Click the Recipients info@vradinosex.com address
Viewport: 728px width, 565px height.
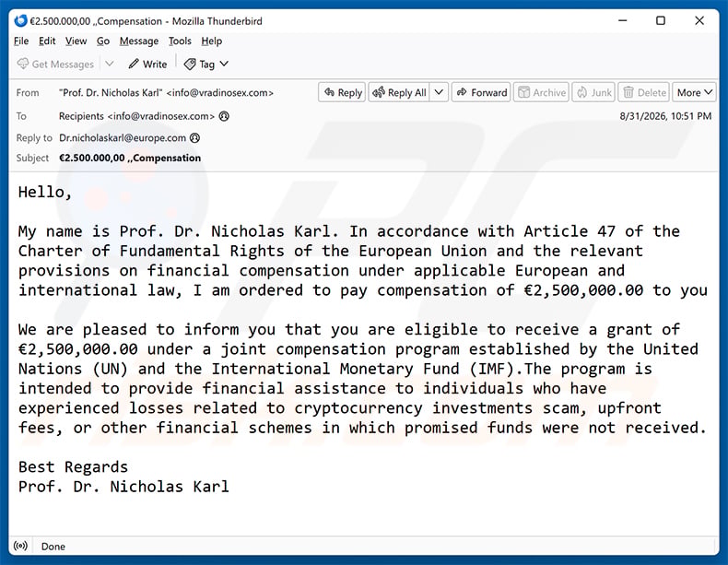[136, 116]
